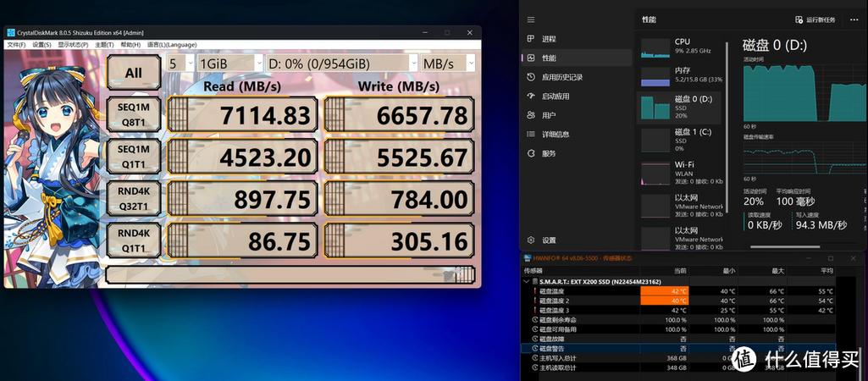Image resolution: width=868 pixels, height=381 pixels.
Task: Select the 磁盘温度 2 sensor row icon
Action: coord(534,301)
